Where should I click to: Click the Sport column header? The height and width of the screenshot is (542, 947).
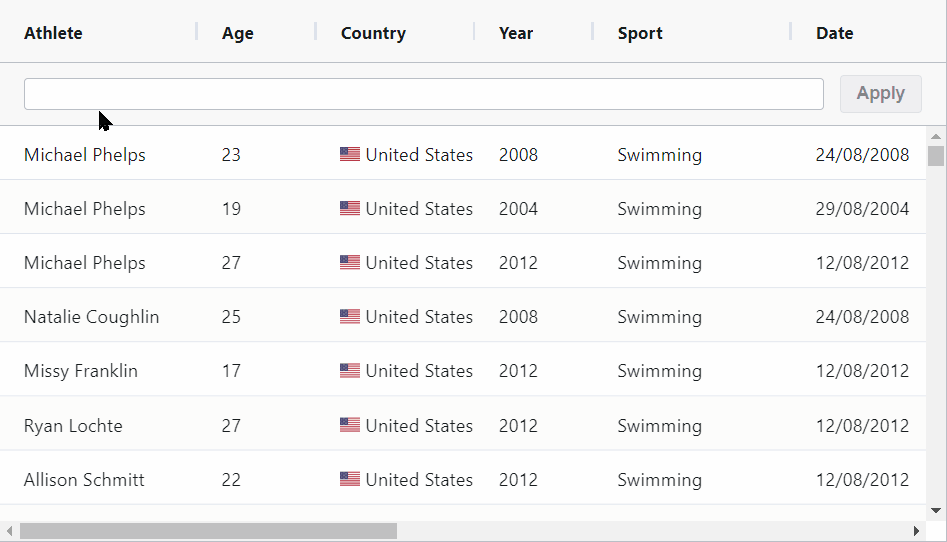pyautogui.click(x=640, y=33)
